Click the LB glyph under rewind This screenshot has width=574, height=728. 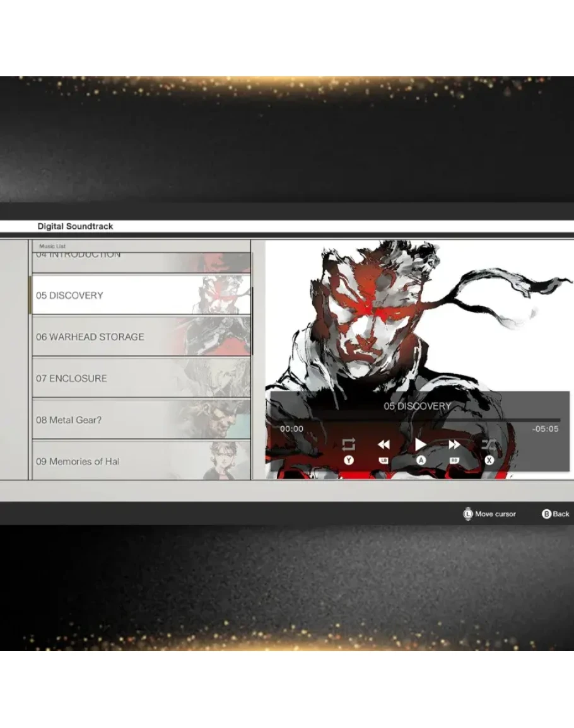pos(384,461)
